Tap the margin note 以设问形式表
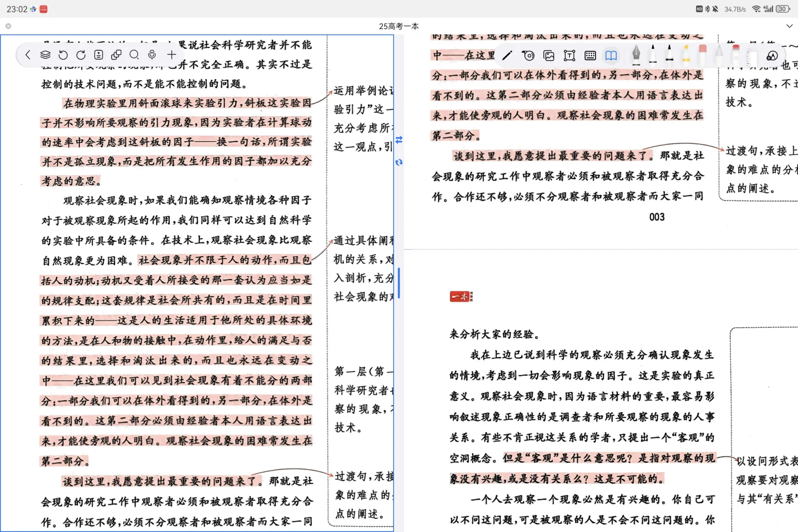The image size is (798, 532). (x=767, y=461)
